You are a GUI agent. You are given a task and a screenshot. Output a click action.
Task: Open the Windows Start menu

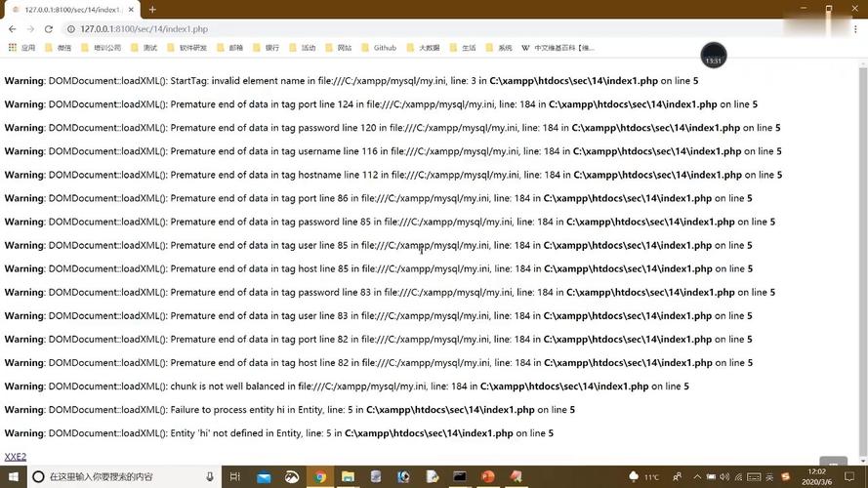(x=12, y=476)
